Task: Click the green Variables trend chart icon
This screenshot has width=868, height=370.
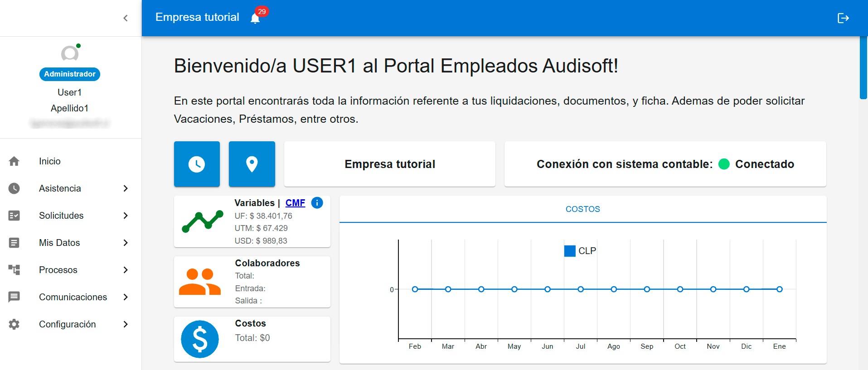Action: (x=202, y=221)
